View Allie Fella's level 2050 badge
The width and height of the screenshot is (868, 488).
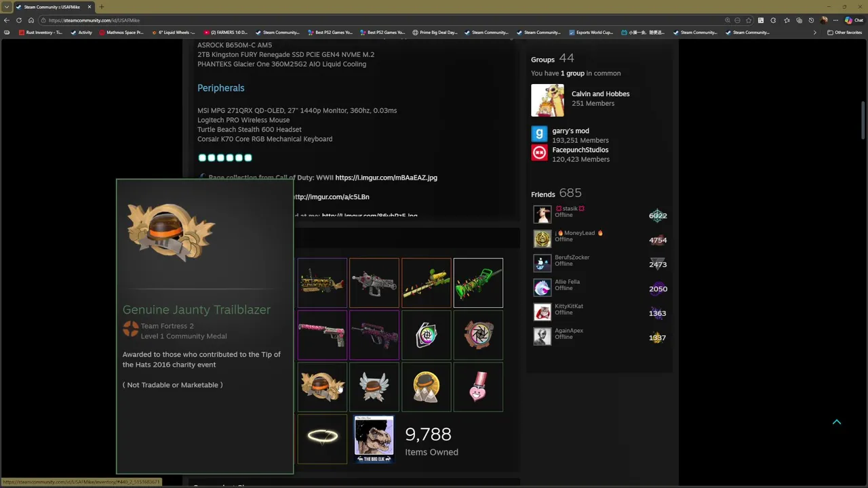(x=658, y=289)
